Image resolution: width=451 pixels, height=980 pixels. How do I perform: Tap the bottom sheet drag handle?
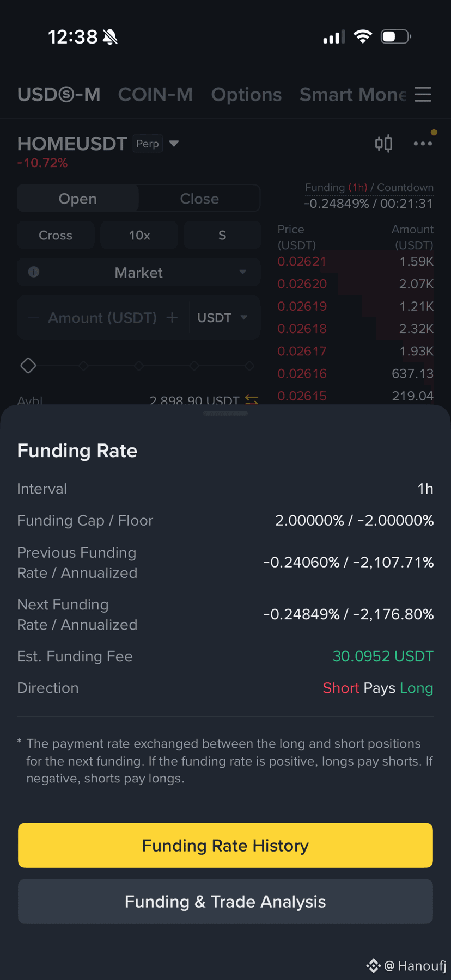click(225, 414)
